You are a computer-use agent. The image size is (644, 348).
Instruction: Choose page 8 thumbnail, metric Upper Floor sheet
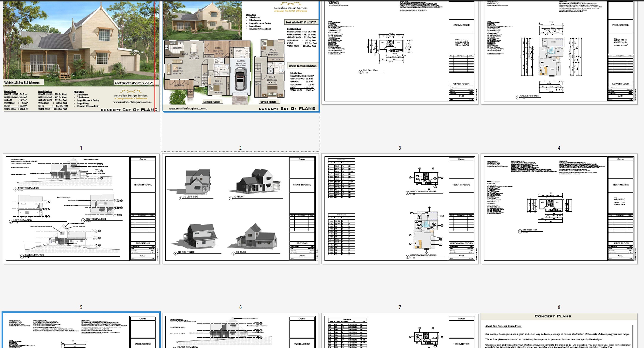559,209
